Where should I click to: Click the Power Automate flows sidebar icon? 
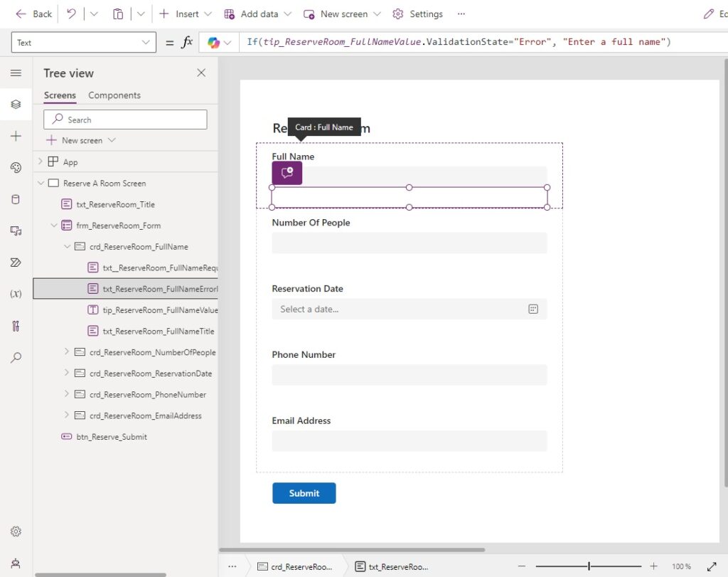(16, 263)
